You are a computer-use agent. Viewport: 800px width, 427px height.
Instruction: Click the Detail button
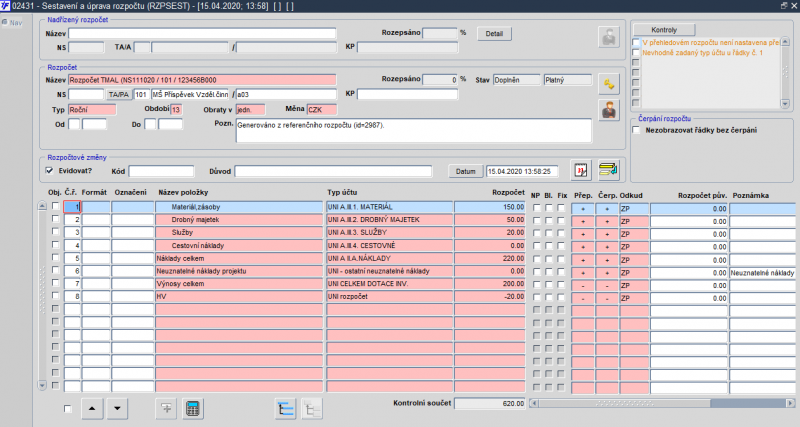coord(494,34)
